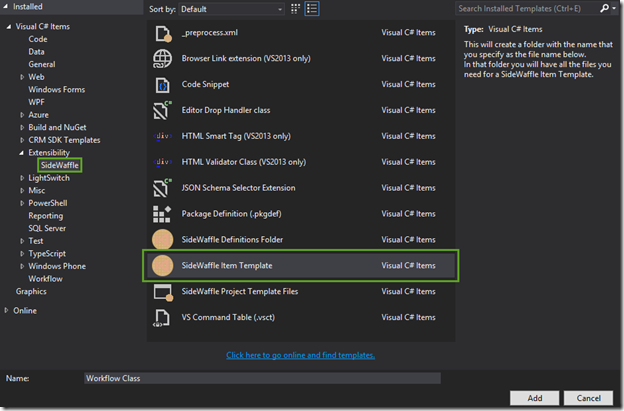The width and height of the screenshot is (624, 411).
Task: Expand the Web node
Action: (x=22, y=77)
